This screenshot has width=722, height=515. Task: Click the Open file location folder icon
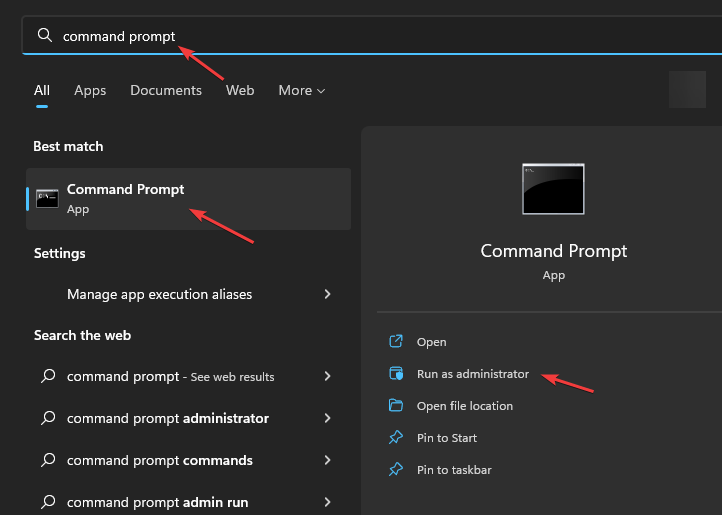point(396,405)
